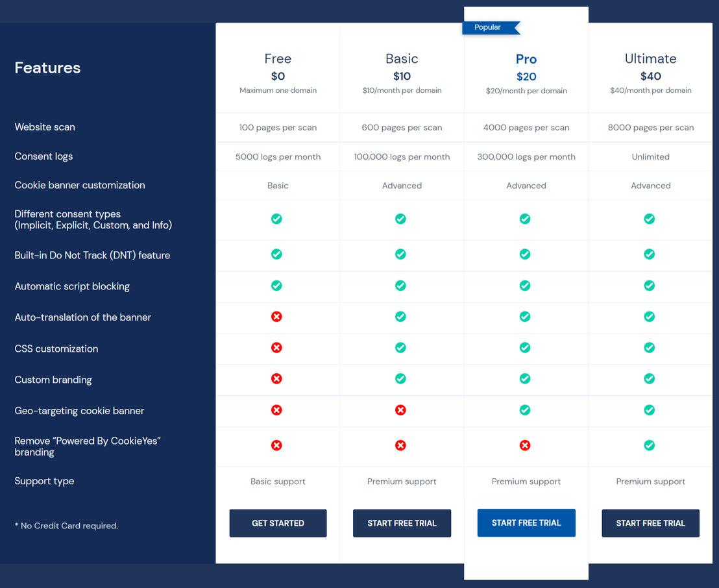Click the Free plan's Get Started button
Viewport: 719px width, 588px height.
coord(278,523)
